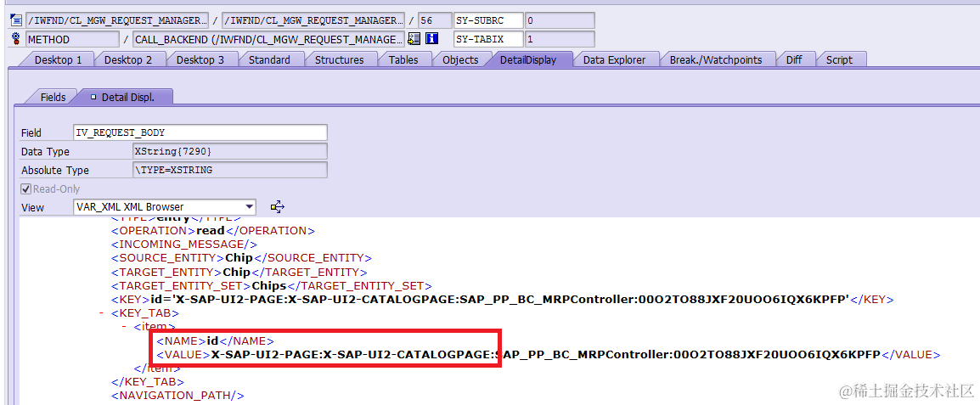This screenshot has height=405, width=980.
Task: Click the NAVIGATION_PATH XML tag
Action: pos(177,396)
